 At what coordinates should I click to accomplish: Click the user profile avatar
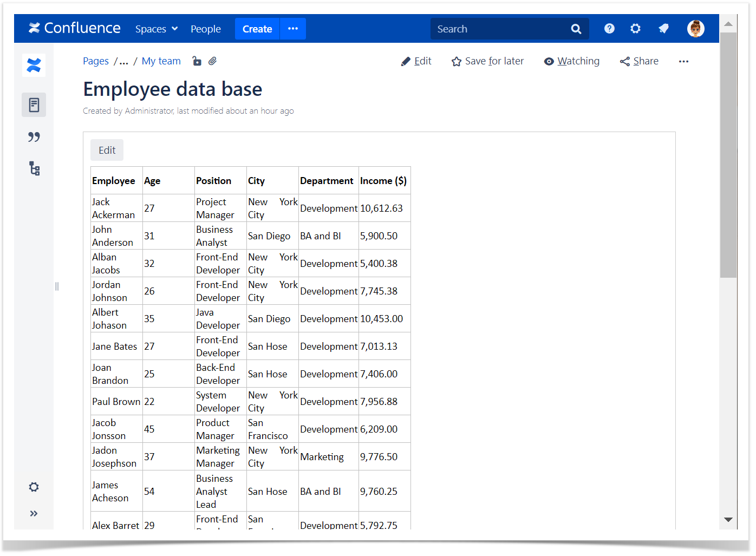[x=695, y=29]
